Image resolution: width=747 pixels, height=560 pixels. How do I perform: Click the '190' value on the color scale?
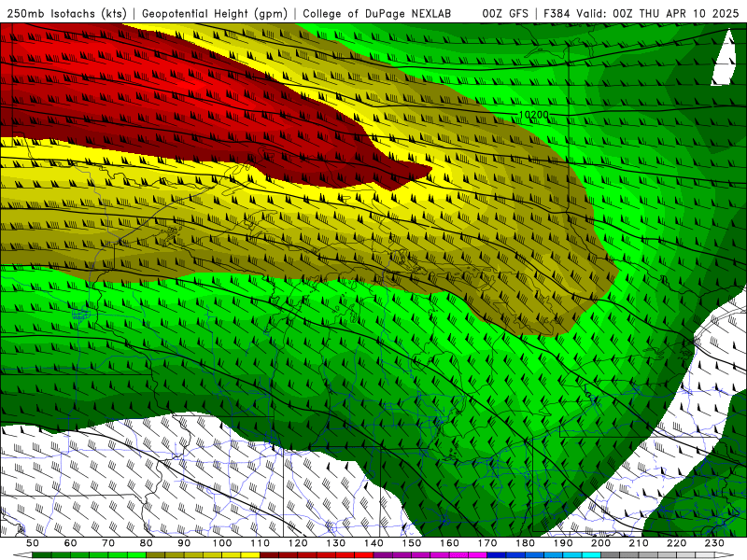tap(564, 543)
